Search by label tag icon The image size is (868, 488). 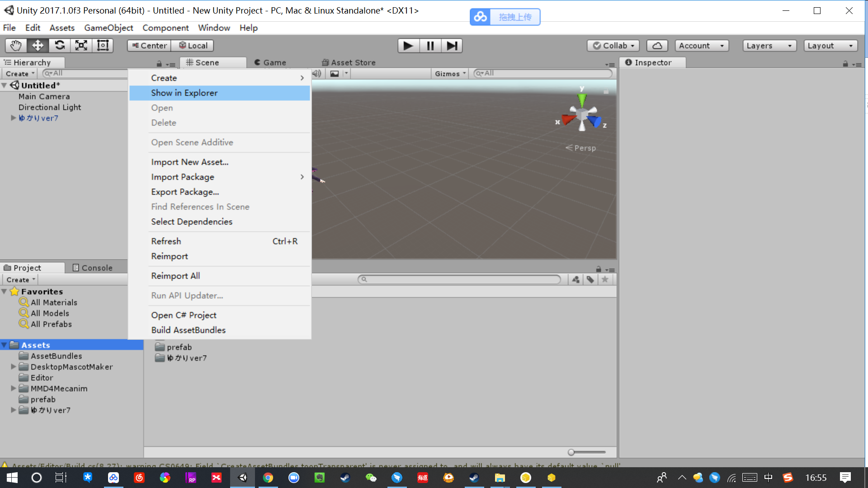point(590,280)
